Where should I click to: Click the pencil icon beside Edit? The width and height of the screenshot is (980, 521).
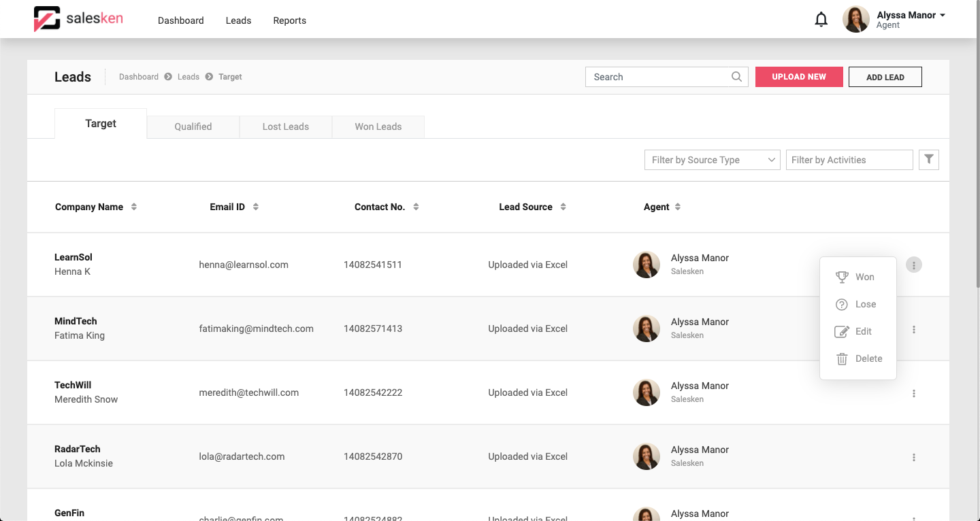[x=842, y=331]
